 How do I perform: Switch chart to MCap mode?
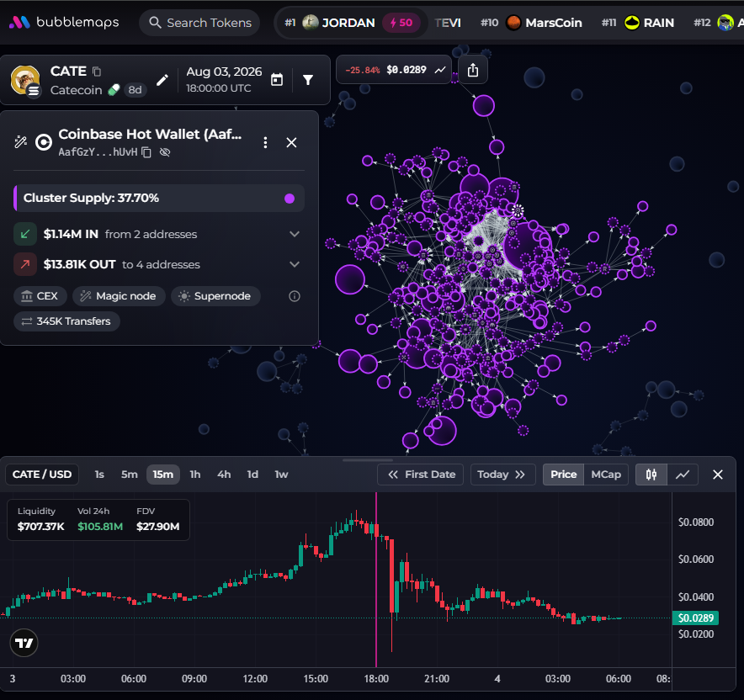(x=606, y=475)
